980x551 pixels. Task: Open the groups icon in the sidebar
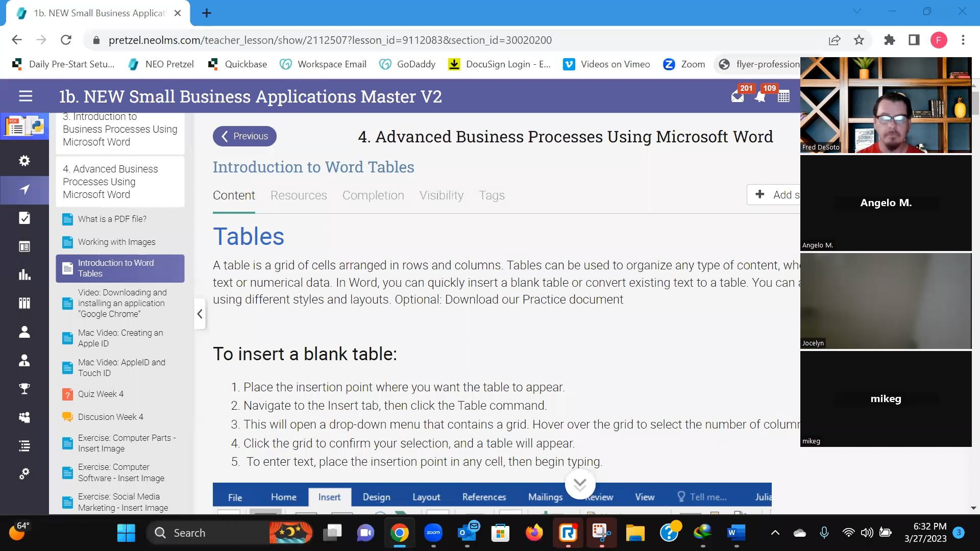click(24, 417)
